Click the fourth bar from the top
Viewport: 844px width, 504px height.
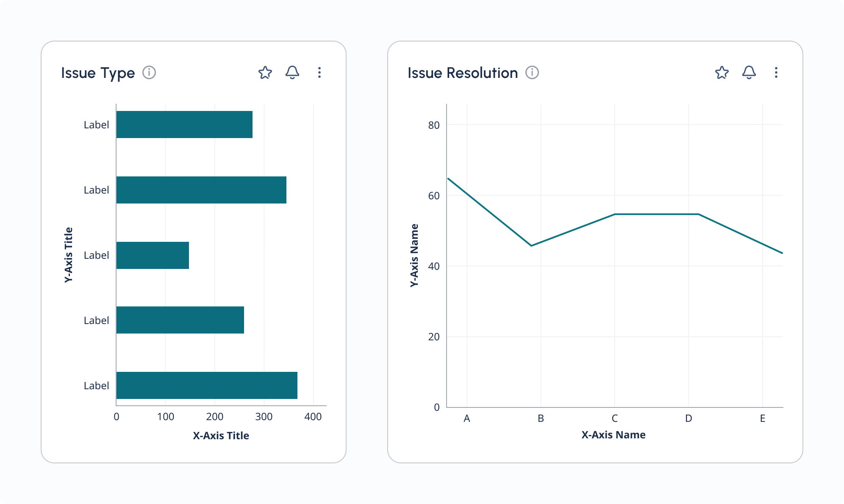(180, 320)
